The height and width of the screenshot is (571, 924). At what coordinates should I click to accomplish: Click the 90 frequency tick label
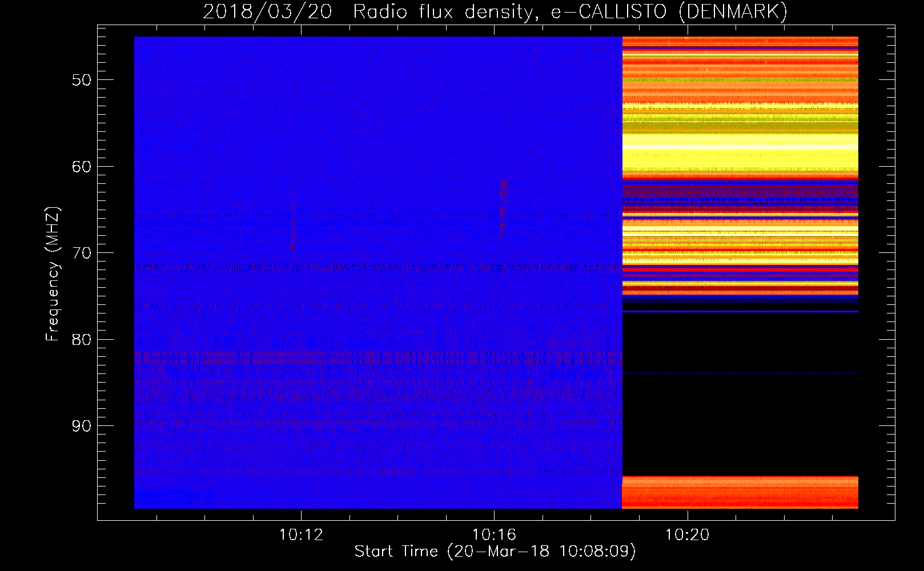82,426
